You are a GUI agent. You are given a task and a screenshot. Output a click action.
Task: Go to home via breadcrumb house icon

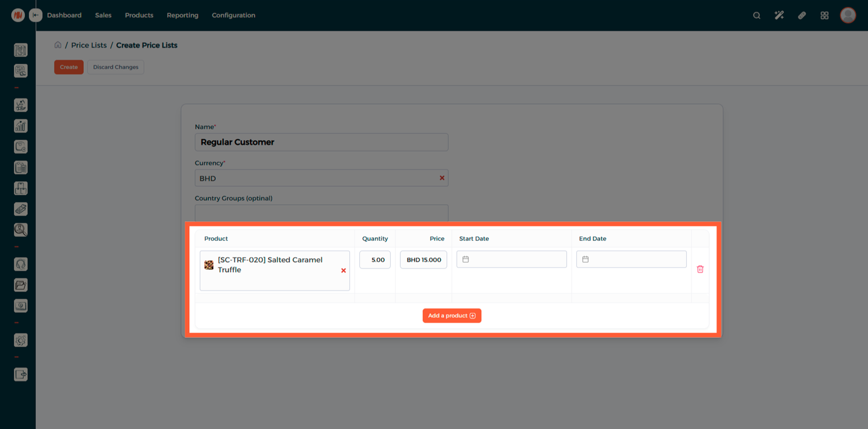[58, 45]
